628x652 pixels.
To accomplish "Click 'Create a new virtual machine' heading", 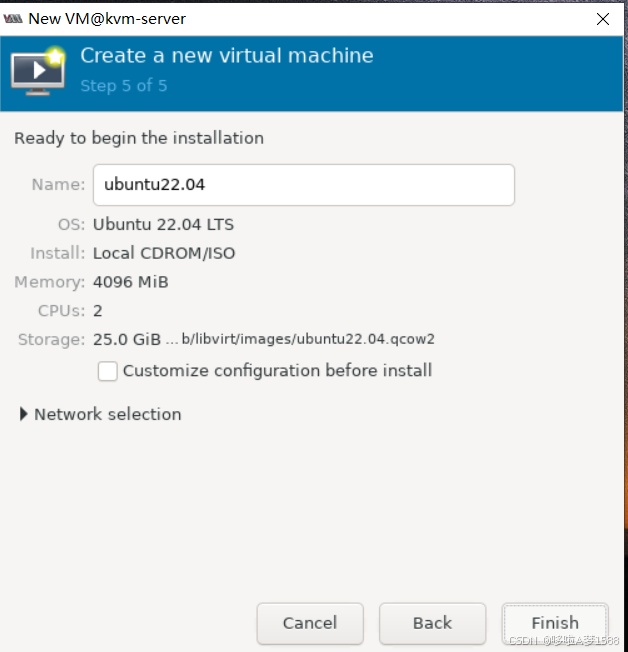I will pos(227,55).
